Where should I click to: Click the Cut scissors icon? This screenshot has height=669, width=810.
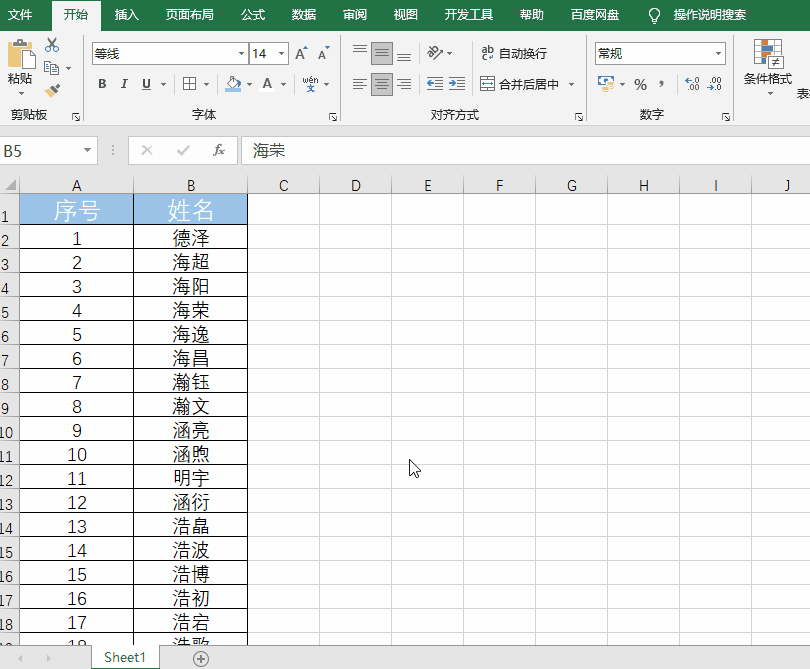[52, 45]
